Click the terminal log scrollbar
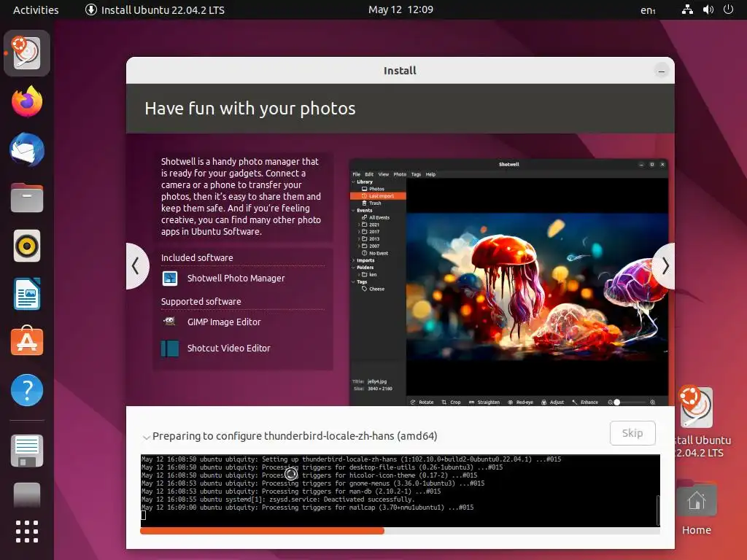Screen dimensions: 747x560 [658, 510]
